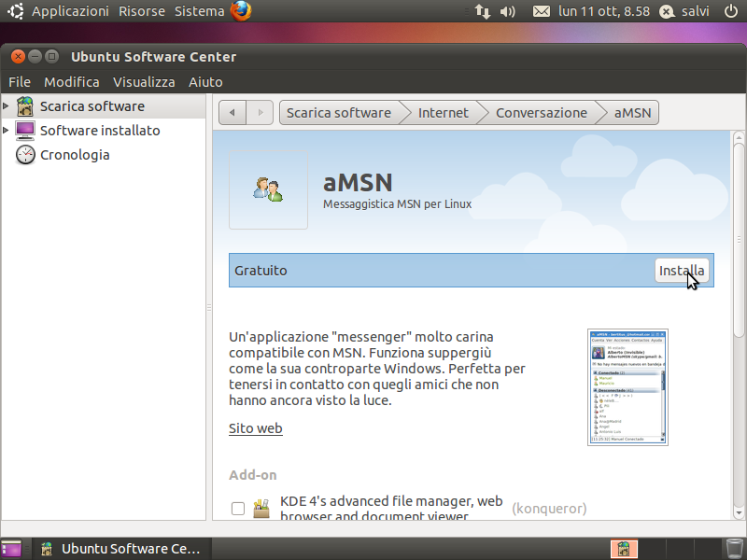The width and height of the screenshot is (747, 560).
Task: Open the clock showing lun 11 ott, 8.58
Action: click(604, 11)
